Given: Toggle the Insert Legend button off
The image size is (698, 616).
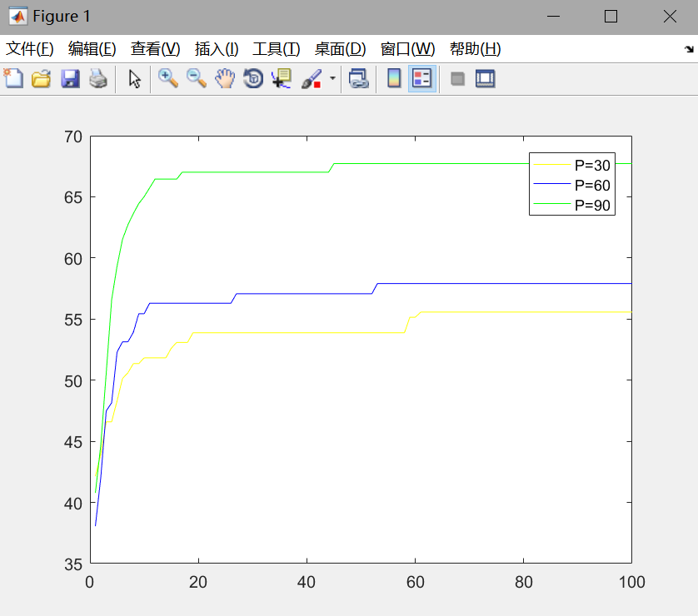Looking at the screenshot, I should pyautogui.click(x=422, y=79).
